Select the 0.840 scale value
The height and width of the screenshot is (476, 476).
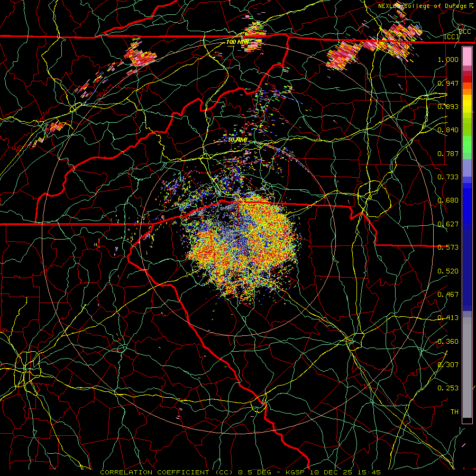(448, 130)
